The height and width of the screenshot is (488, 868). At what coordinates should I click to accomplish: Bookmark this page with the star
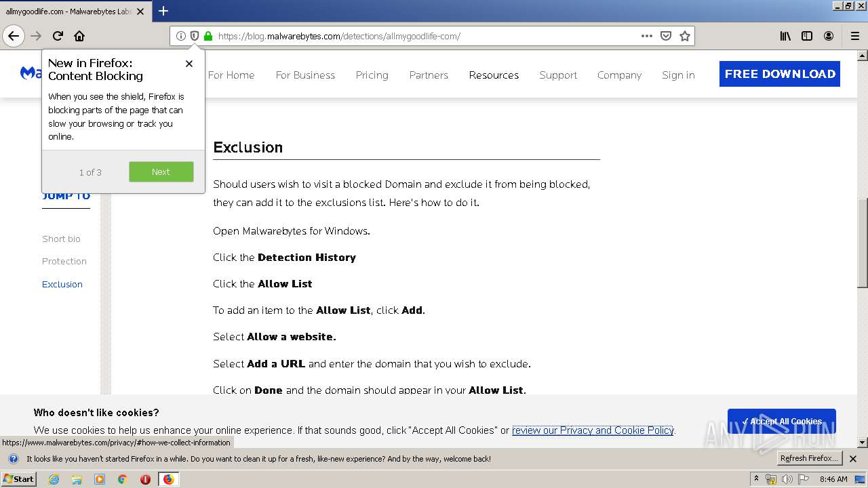point(685,36)
